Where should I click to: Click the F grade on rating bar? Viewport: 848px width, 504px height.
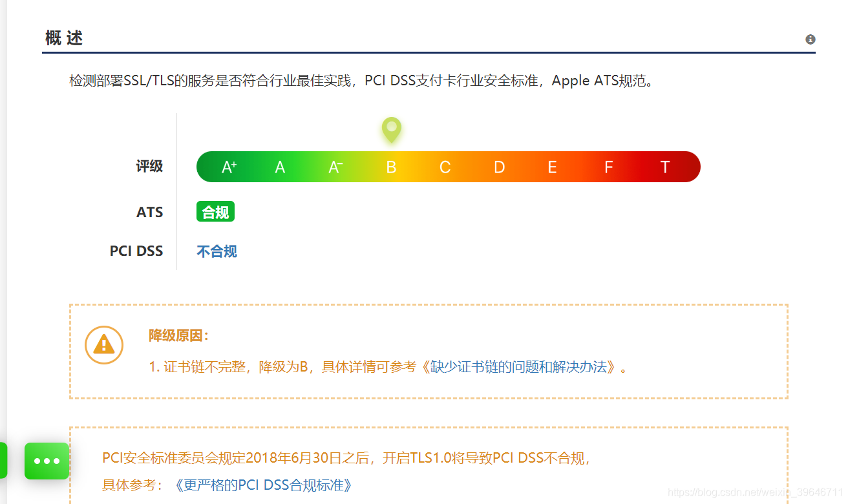click(x=608, y=167)
